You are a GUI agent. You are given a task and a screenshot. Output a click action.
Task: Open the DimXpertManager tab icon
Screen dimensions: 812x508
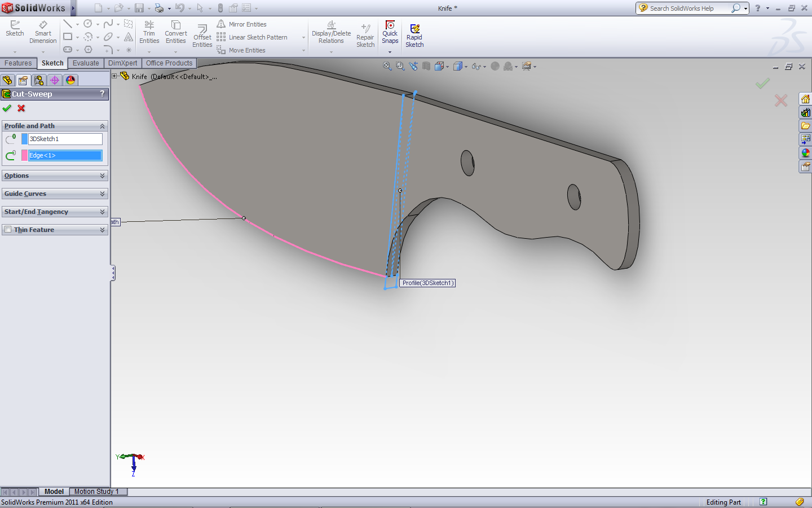click(x=55, y=80)
